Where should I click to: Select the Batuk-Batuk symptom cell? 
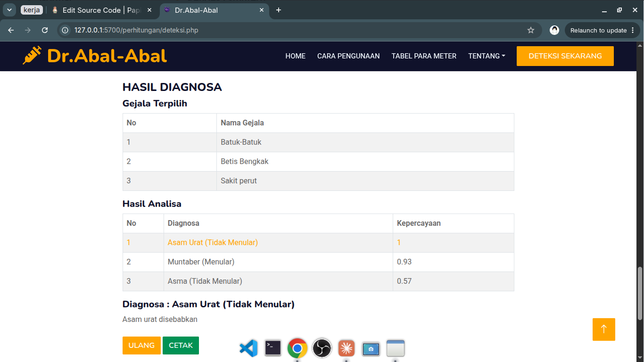coord(365,142)
